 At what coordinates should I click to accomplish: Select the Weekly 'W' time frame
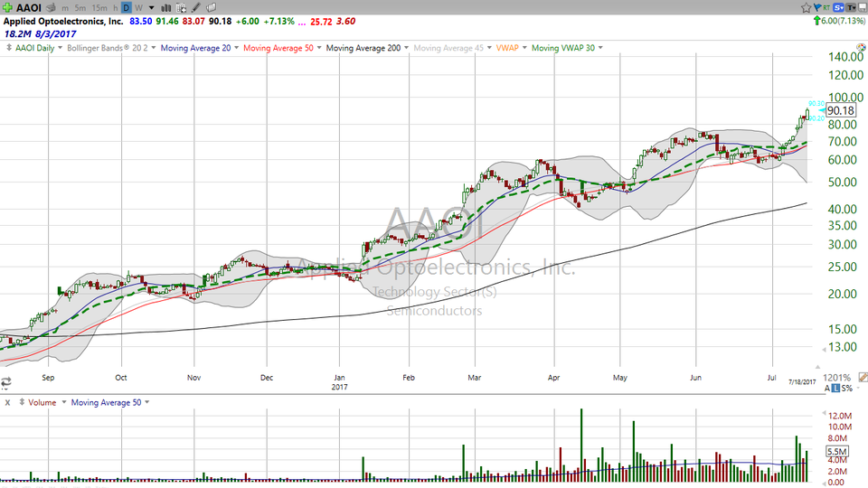138,8
